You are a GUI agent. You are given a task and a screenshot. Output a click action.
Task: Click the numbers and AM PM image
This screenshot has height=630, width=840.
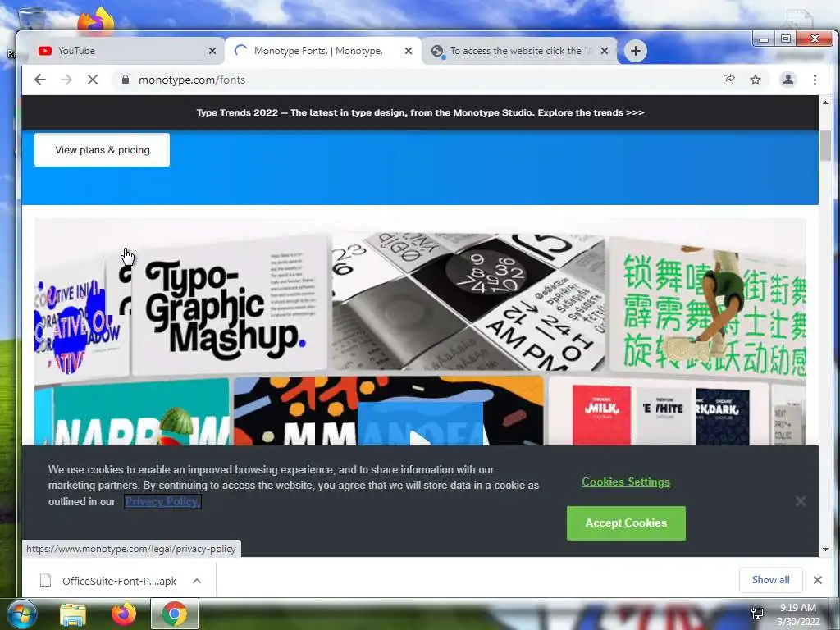468,302
